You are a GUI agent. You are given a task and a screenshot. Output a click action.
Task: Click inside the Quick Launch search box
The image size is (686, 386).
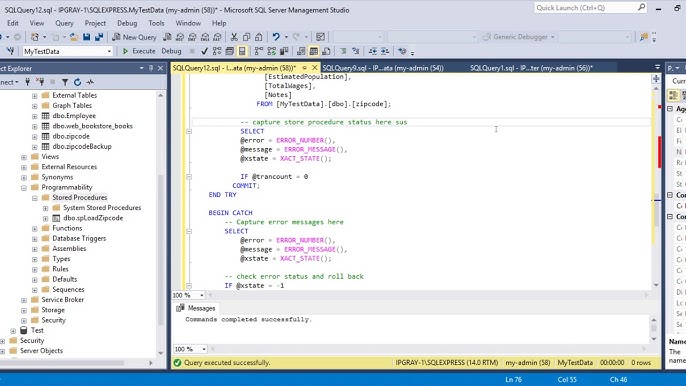pos(585,7)
